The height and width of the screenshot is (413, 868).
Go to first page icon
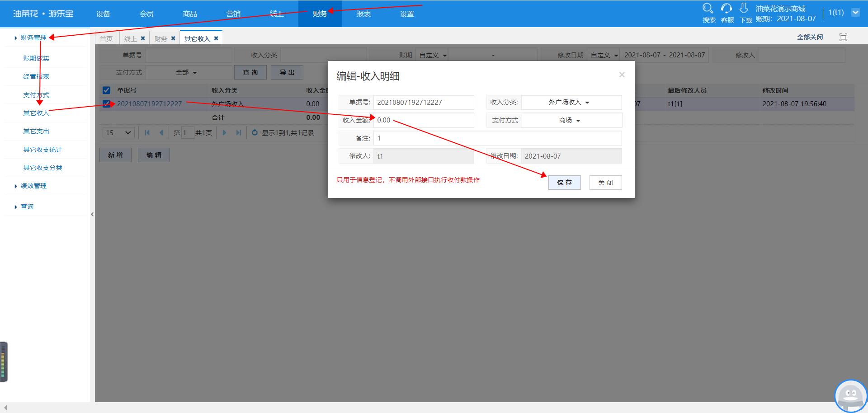147,133
